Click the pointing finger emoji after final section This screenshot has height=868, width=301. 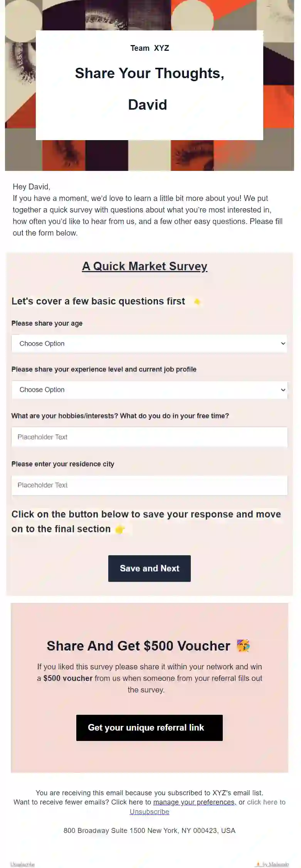point(119,528)
